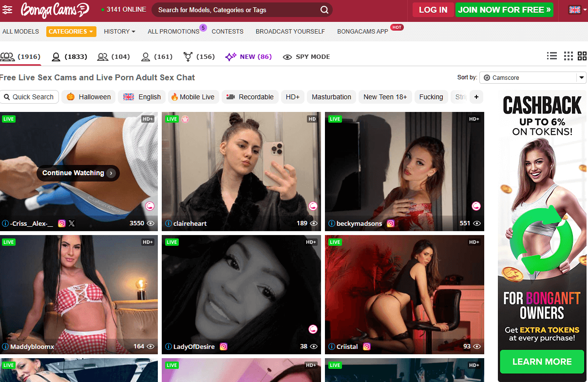The height and width of the screenshot is (382, 588).
Task: Toggle the Recordable stream filter
Action: (x=250, y=97)
